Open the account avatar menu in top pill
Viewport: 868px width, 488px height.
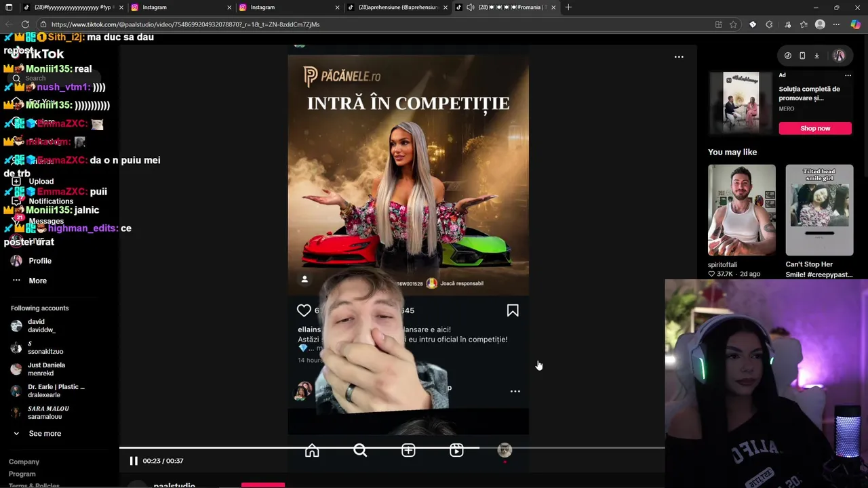[839, 56]
